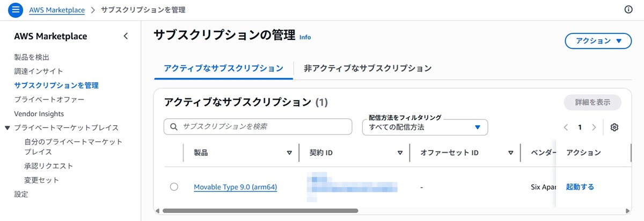The height and width of the screenshot is (221, 644).
Task: Sort by 契約 ID column arrow
Action: (400, 153)
